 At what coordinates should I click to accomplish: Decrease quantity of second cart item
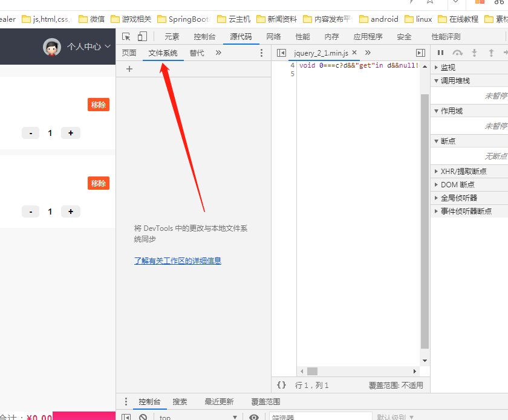(x=31, y=212)
